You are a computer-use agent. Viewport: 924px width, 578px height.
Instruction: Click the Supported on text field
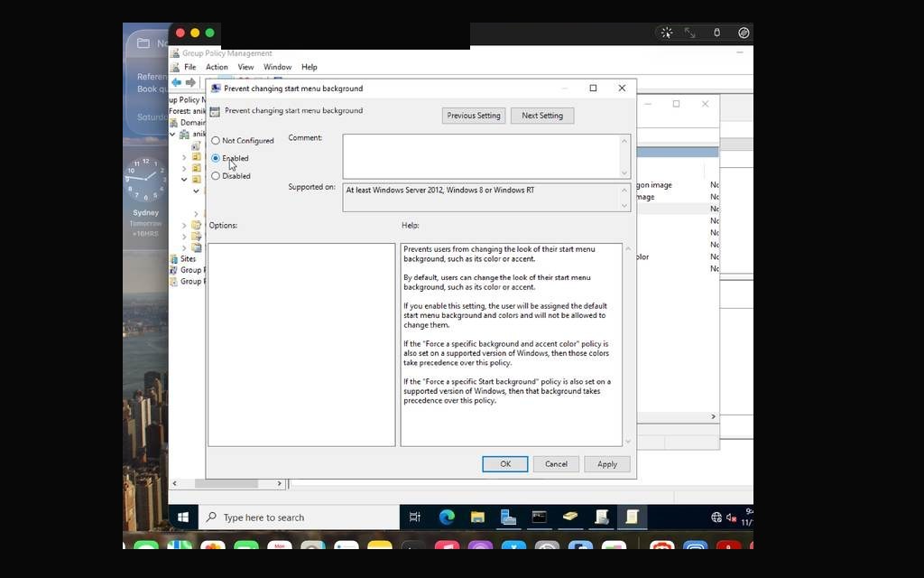(x=482, y=198)
